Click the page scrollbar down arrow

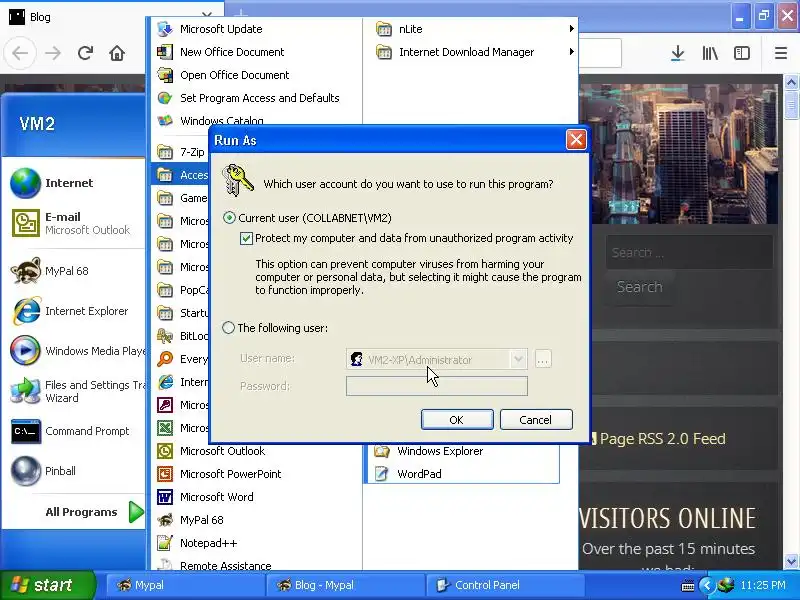(x=791, y=562)
